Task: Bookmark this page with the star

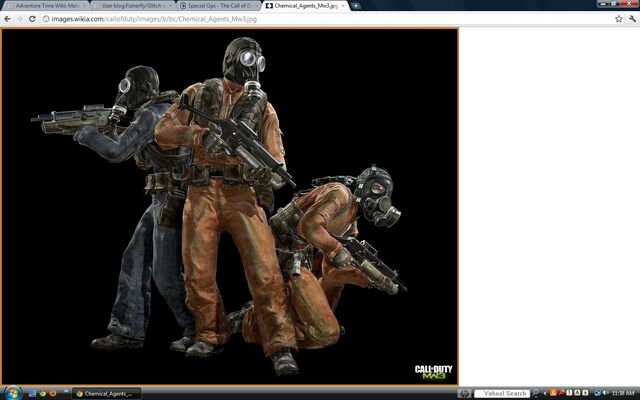Action: tap(619, 19)
